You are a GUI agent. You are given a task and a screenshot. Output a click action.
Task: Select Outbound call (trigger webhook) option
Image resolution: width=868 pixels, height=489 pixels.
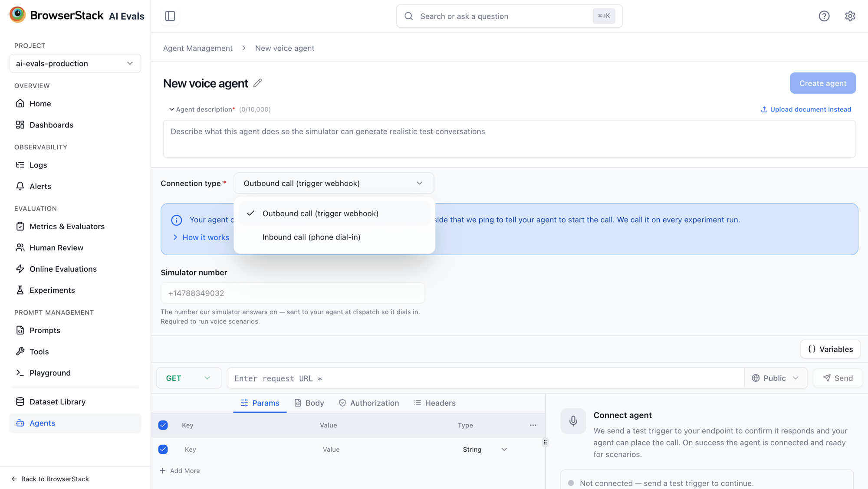[x=334, y=213]
